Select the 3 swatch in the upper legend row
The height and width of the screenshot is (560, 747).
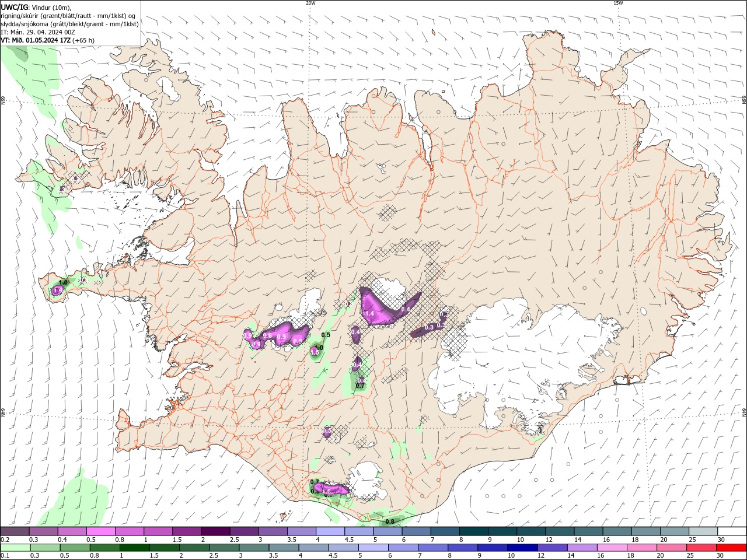[x=273, y=531]
